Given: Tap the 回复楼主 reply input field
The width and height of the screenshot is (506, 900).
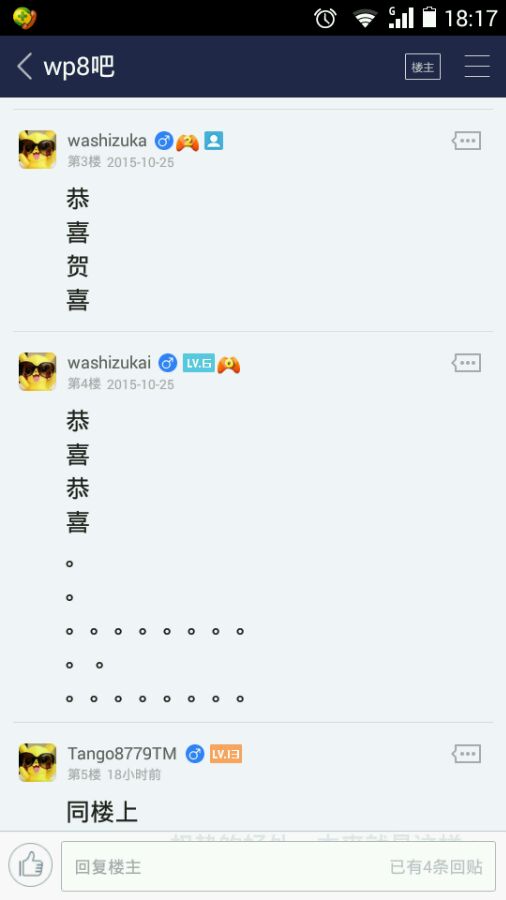Looking at the screenshot, I should (x=278, y=866).
